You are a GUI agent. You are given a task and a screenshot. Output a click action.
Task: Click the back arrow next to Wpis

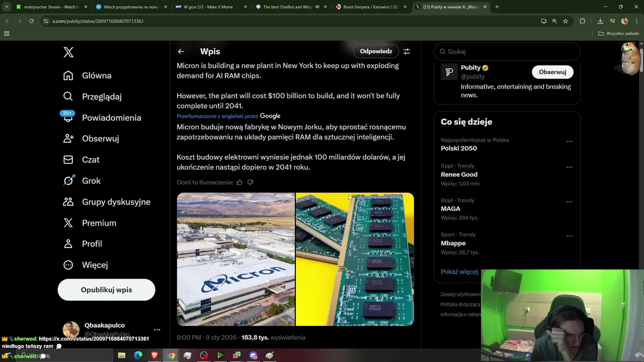click(181, 51)
